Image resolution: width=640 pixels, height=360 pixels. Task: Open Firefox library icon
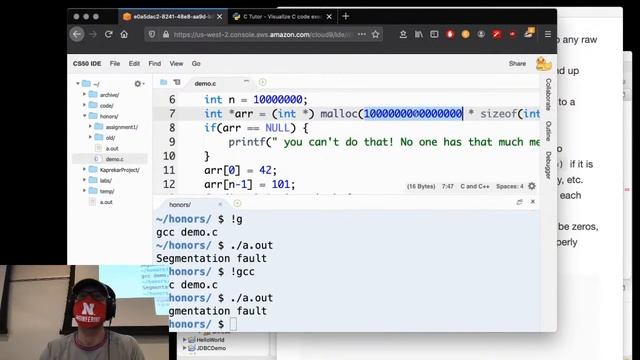click(419, 34)
